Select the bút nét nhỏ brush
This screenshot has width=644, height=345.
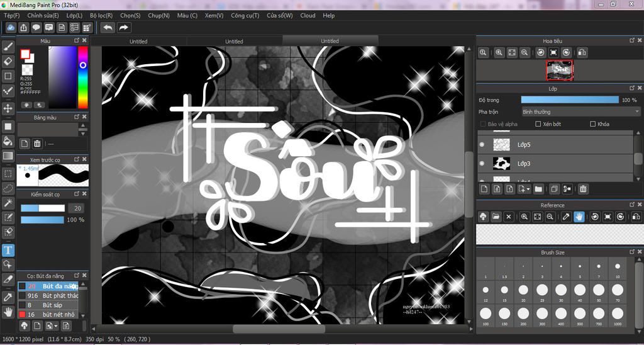(x=48, y=314)
